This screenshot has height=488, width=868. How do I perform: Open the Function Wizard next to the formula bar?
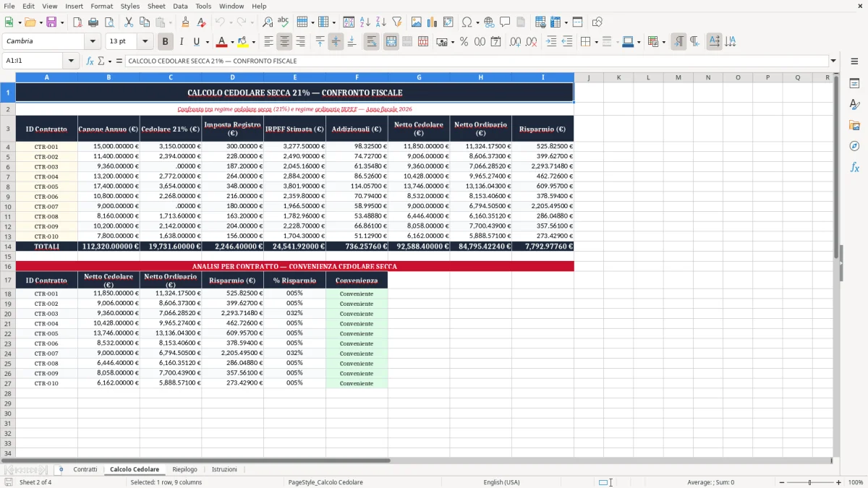pos(90,61)
